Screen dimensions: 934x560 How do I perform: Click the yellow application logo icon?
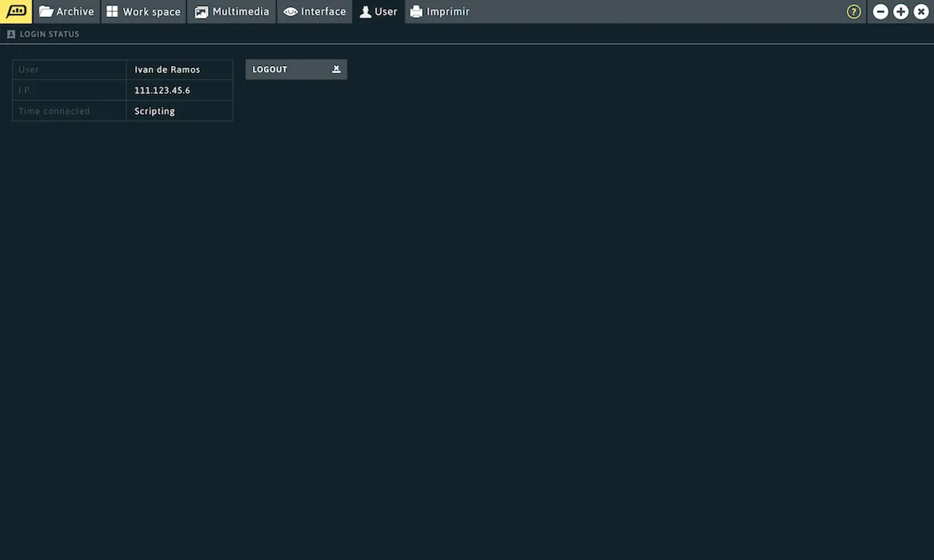[x=16, y=12]
